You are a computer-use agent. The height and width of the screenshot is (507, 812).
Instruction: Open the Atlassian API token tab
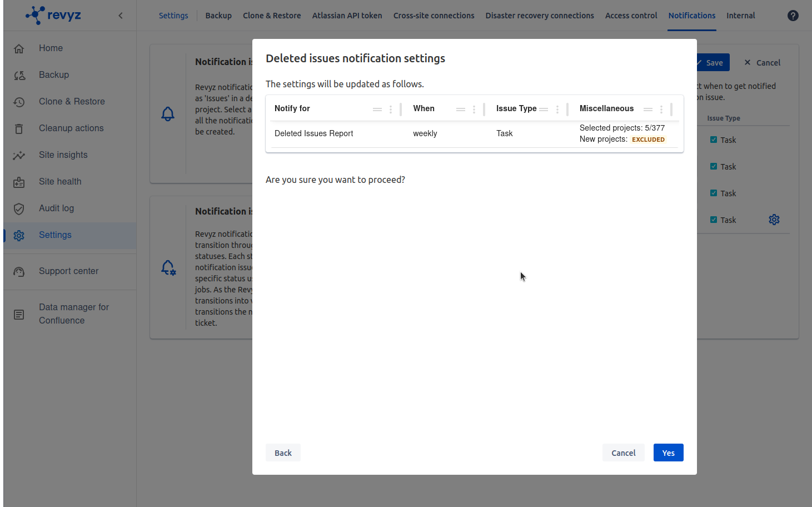tap(347, 16)
